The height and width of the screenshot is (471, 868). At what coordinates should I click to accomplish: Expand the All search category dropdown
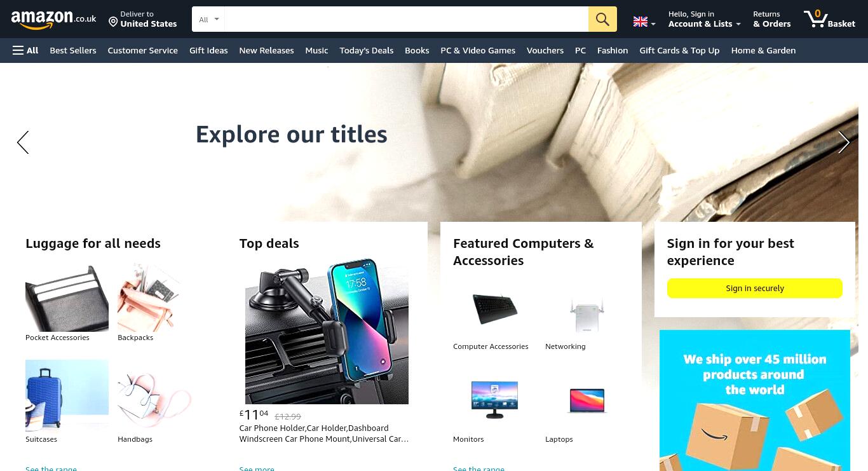(208, 19)
